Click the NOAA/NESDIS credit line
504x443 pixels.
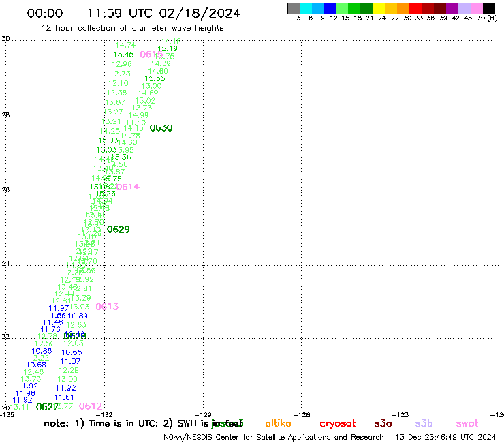(x=274, y=438)
